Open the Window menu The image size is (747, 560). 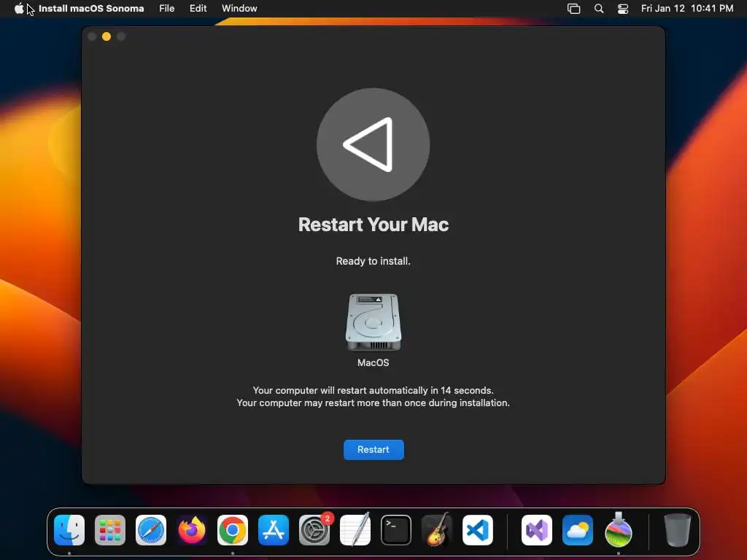coord(239,9)
